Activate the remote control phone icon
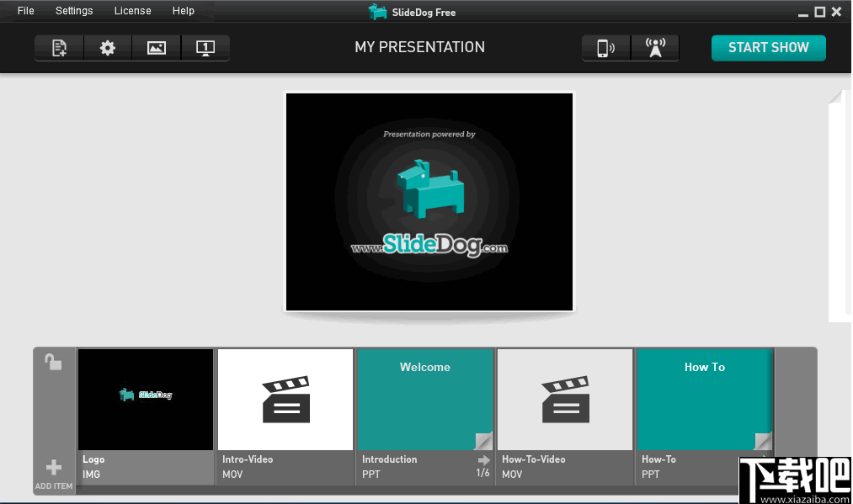 [605, 48]
